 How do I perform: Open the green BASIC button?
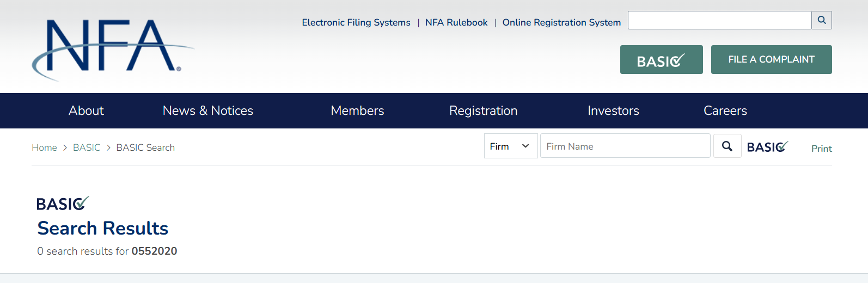point(661,59)
